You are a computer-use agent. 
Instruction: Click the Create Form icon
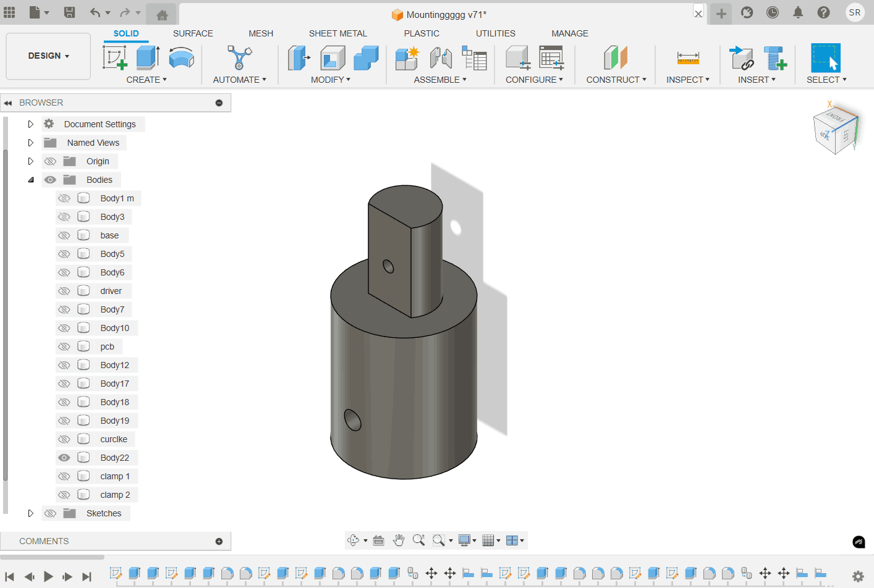(181, 58)
